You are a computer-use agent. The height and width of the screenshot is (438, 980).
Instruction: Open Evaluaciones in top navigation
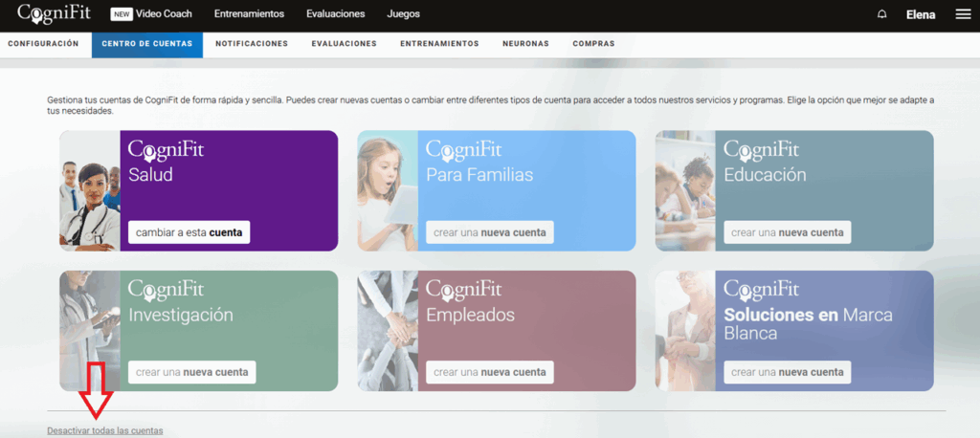[x=335, y=14]
